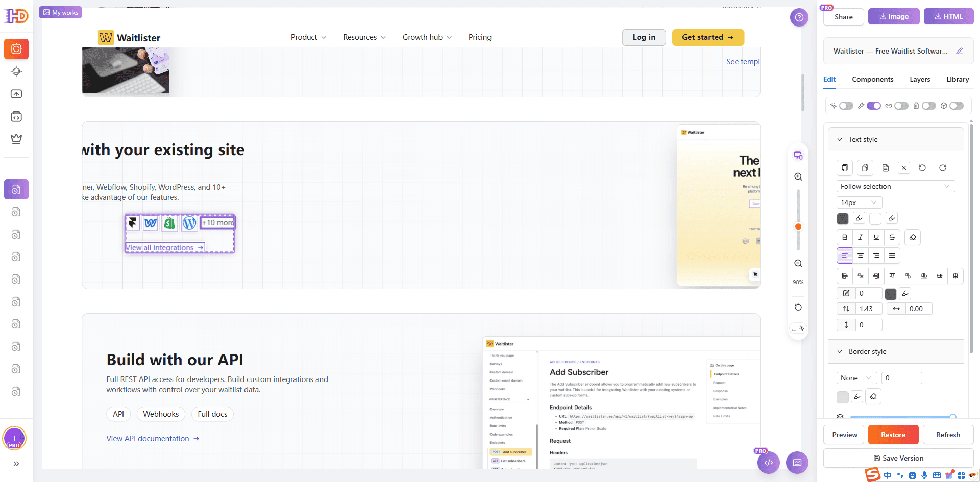Export as Image button
The image size is (980, 482).
click(894, 16)
